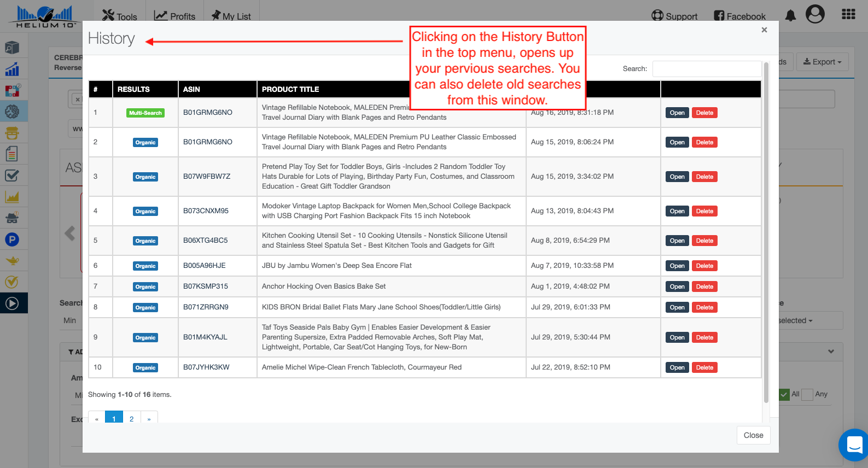The image size is (868, 468).
Task: Open the blue bar chart trend icon
Action: (12, 69)
